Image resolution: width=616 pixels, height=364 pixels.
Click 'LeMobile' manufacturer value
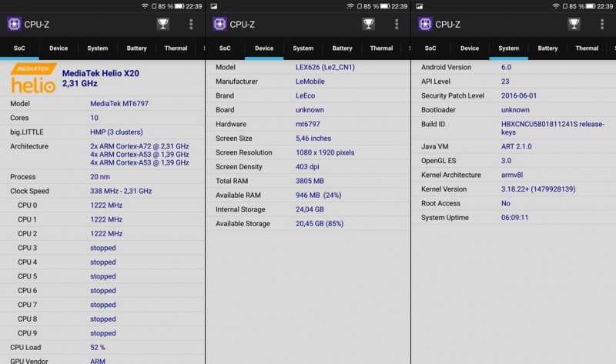coord(310,82)
